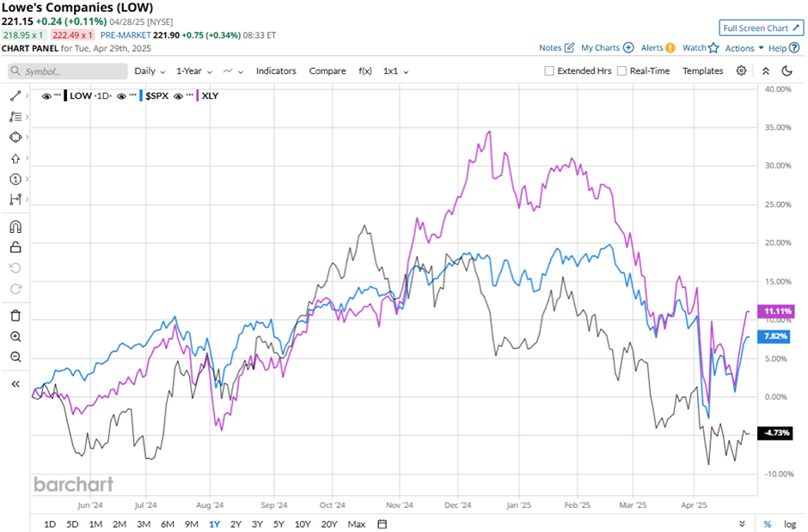
Task: Zoom in on the chart
Action: tap(15, 337)
